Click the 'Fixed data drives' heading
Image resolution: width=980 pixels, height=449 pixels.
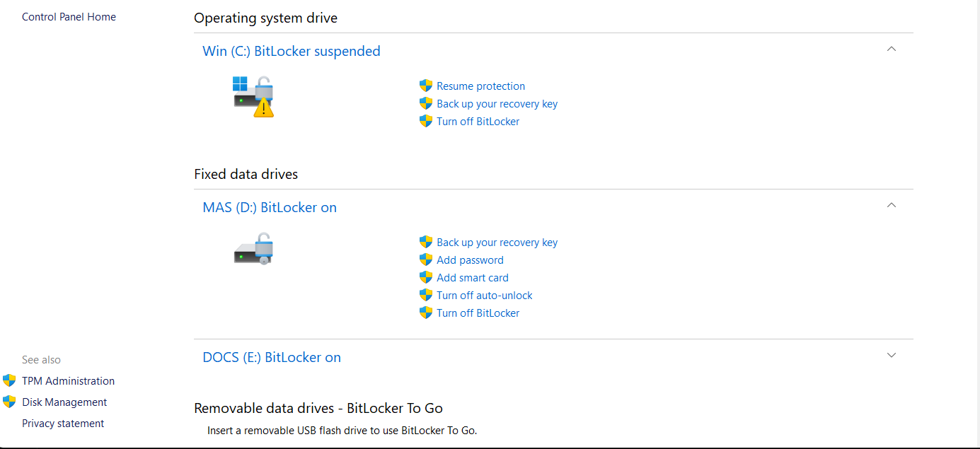coord(246,174)
